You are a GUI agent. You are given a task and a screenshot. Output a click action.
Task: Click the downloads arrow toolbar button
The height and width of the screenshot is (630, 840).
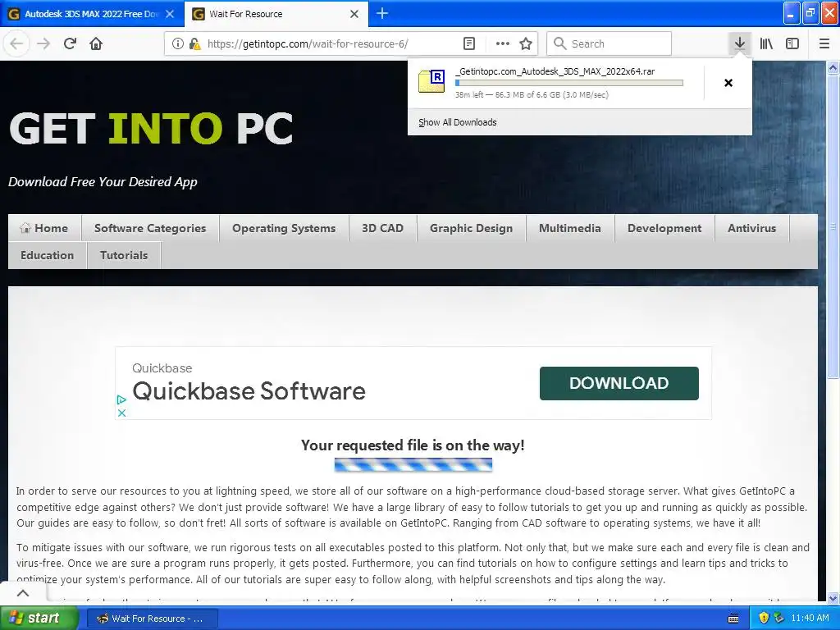(x=739, y=43)
